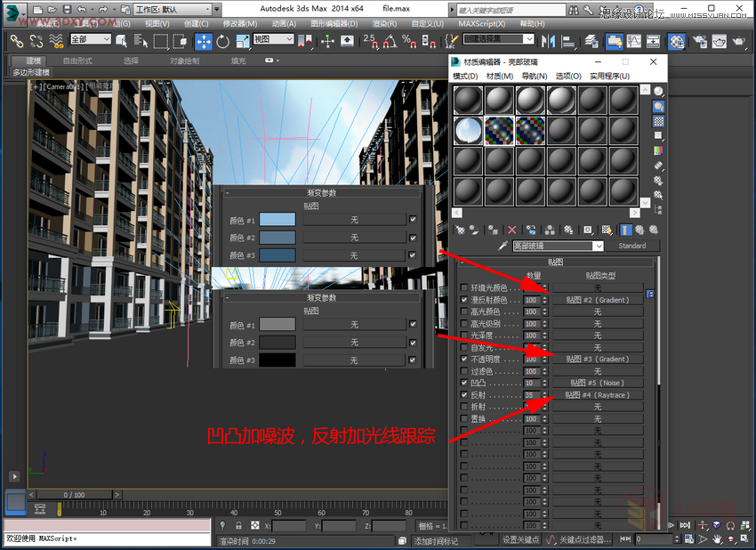This screenshot has width=756, height=550.
Task: Select the Select and Move tool
Action: (203, 40)
